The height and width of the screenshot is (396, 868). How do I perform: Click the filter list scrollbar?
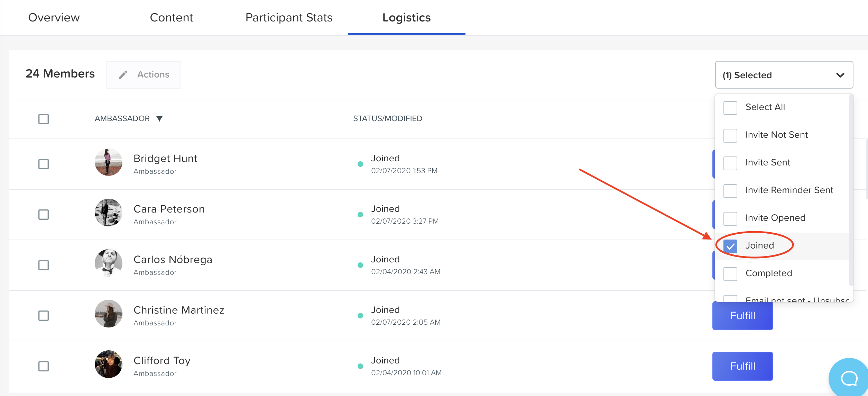[x=851, y=190]
